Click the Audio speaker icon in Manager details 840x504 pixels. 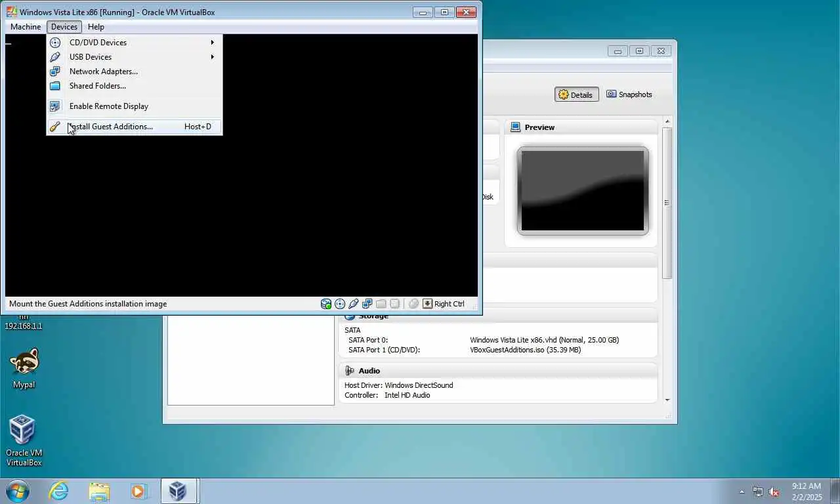point(350,371)
